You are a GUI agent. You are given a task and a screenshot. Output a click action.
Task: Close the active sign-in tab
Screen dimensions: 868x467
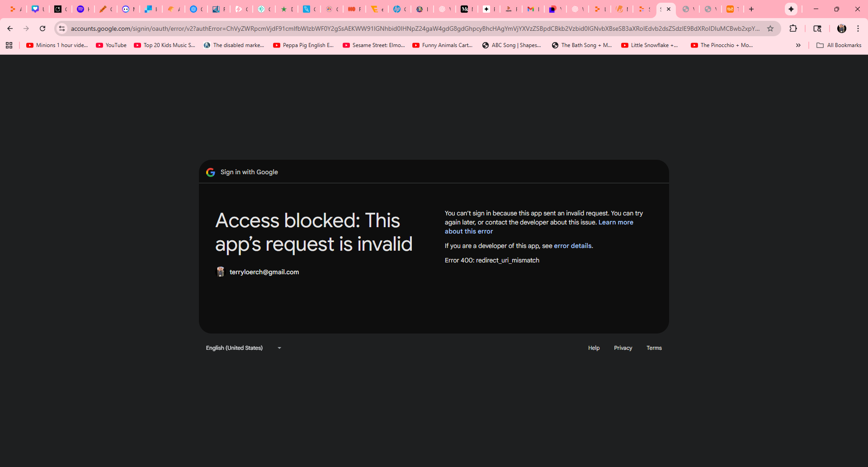[669, 9]
